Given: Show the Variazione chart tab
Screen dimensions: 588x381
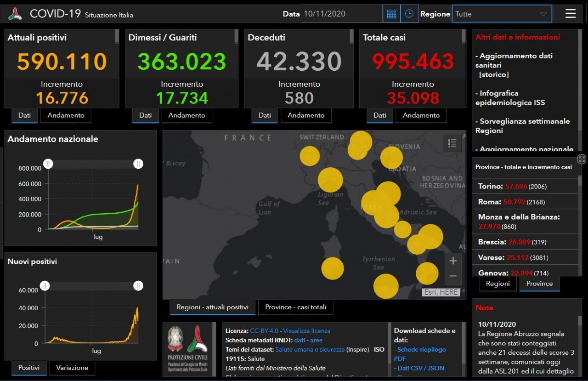Looking at the screenshot, I should (x=72, y=368).
